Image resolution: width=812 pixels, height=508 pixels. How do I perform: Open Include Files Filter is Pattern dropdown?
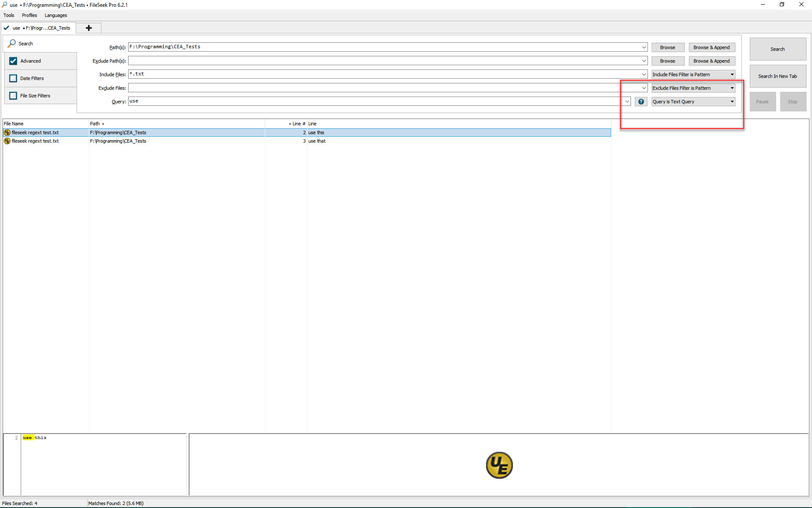693,75
